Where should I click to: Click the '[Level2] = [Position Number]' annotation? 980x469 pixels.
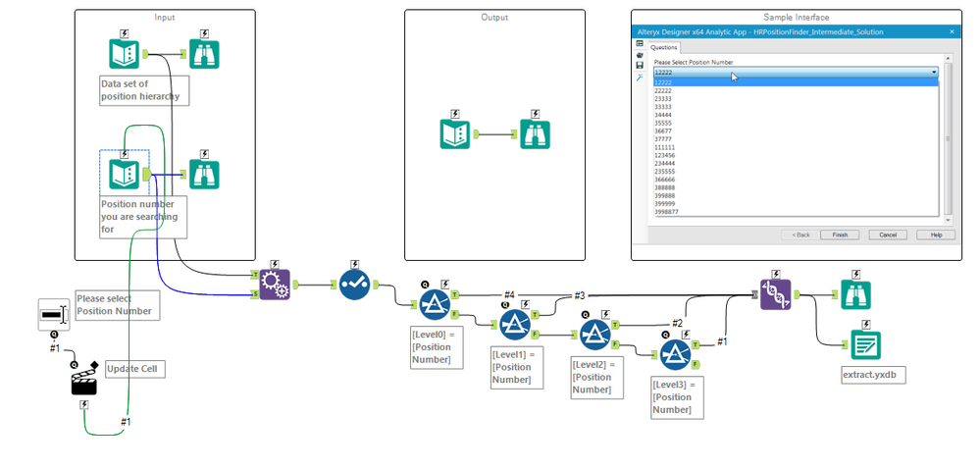pyautogui.click(x=597, y=377)
